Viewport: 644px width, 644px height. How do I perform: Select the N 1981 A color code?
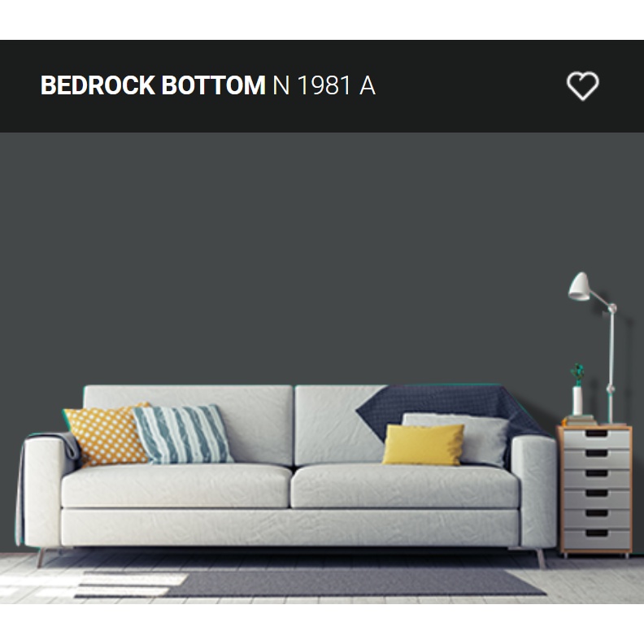point(324,85)
